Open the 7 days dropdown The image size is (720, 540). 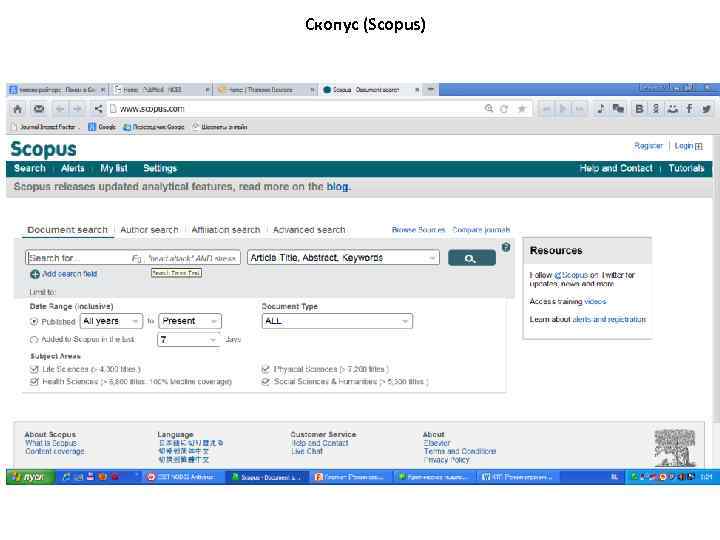189,340
